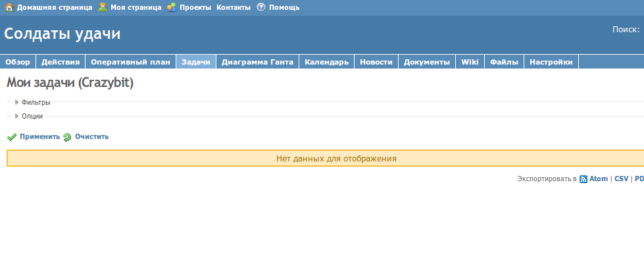Click the Мои задачи (Crazybit) heading
The height and width of the screenshot is (280, 644).
click(x=70, y=83)
